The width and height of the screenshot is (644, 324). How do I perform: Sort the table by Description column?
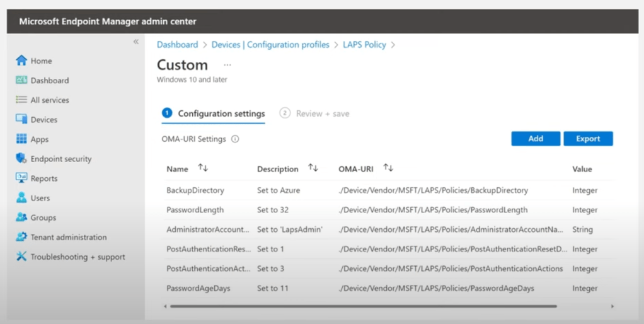click(313, 168)
